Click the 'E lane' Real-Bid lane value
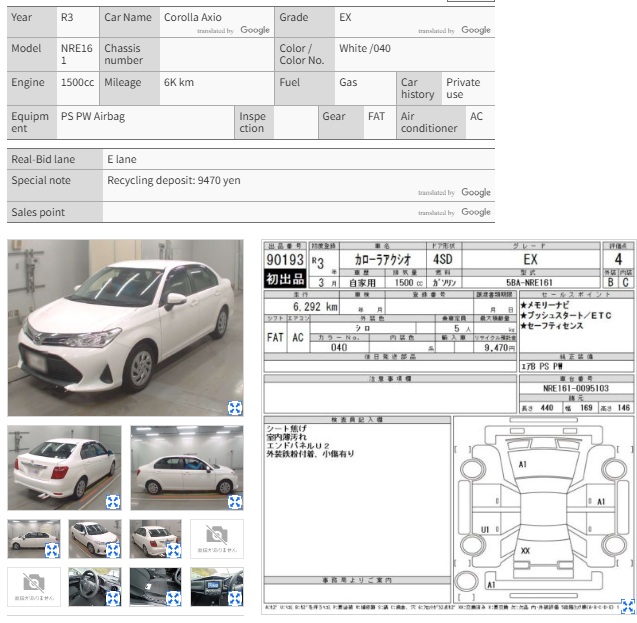This screenshot has height=623, width=637. pos(122,159)
